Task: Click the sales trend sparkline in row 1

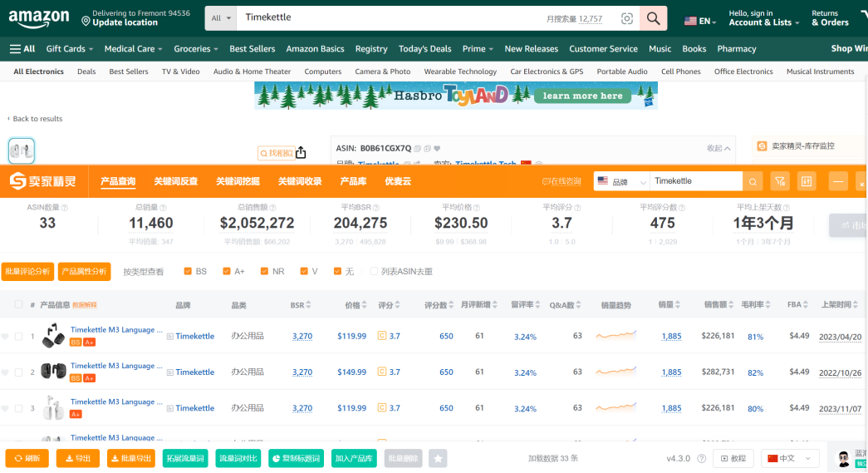Action: click(x=615, y=335)
